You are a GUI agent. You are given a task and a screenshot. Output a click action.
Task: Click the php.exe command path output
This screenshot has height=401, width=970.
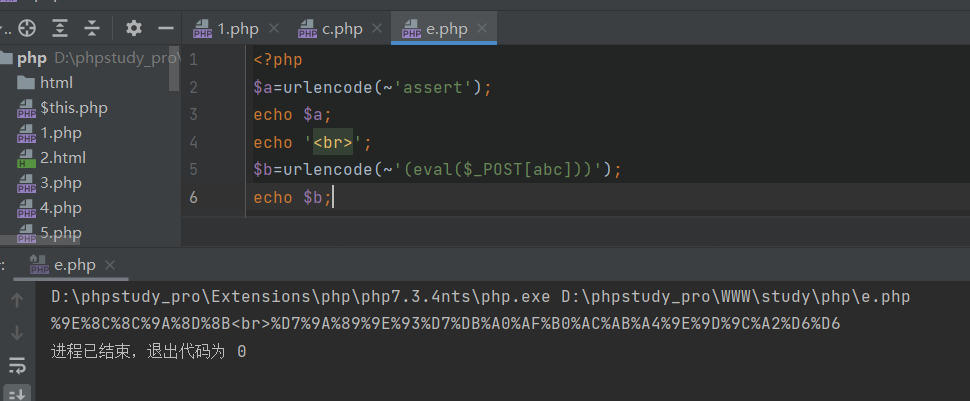pyautogui.click(x=481, y=297)
